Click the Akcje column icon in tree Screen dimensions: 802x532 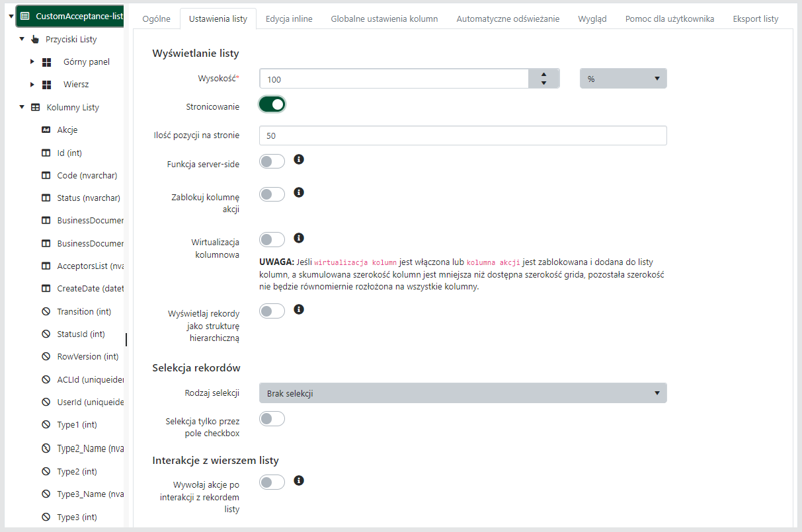(46, 130)
